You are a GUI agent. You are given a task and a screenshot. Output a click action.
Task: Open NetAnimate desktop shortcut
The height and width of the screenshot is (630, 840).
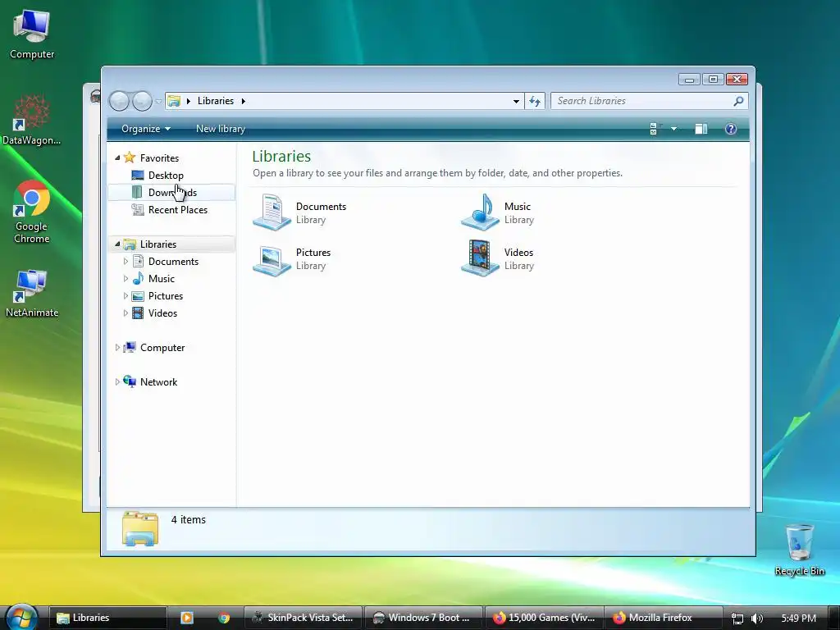[32, 293]
